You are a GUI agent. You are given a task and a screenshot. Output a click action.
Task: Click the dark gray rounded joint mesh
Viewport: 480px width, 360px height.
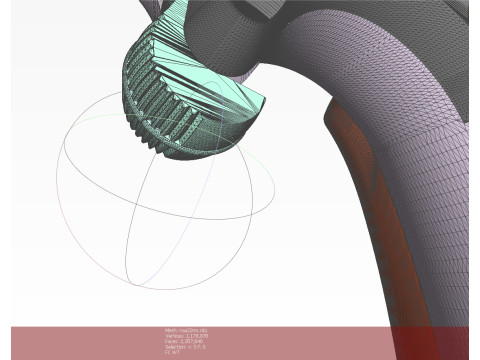227,37
